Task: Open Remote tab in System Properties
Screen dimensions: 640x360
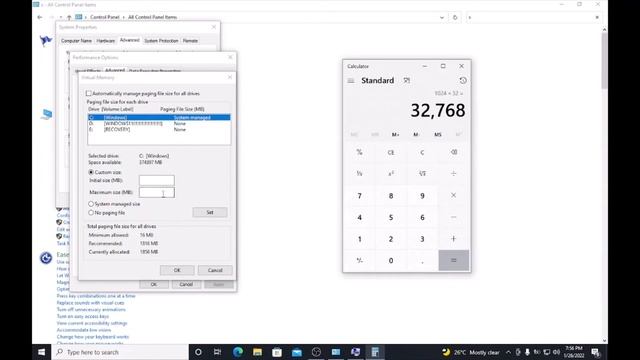Action: click(190, 41)
